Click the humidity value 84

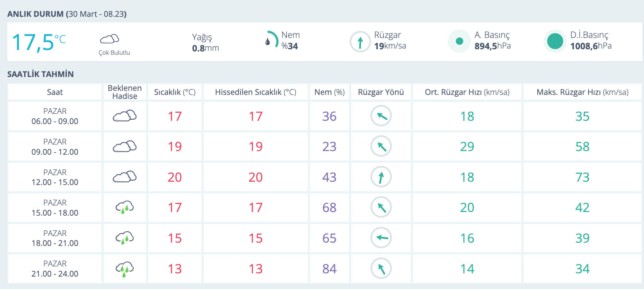[x=329, y=269]
